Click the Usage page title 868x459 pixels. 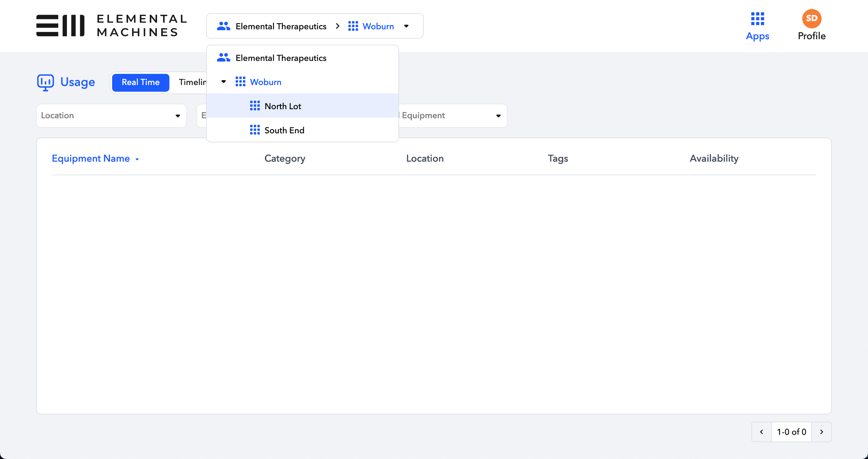(78, 82)
